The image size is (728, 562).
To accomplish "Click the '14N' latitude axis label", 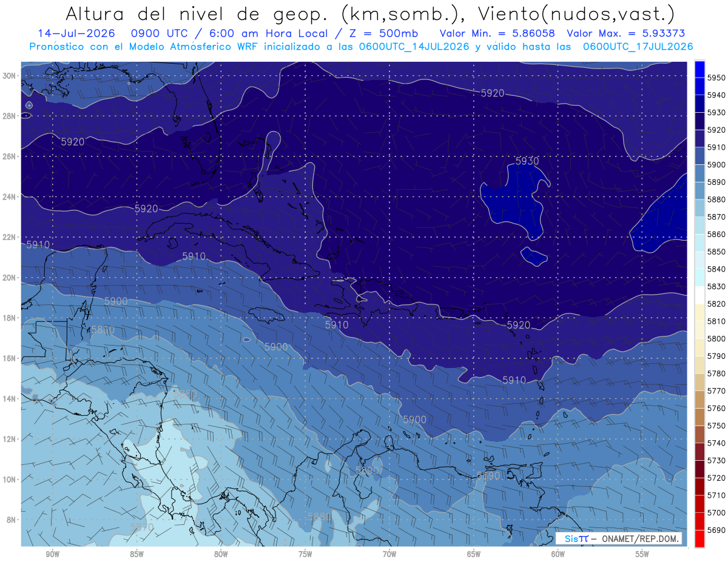I will click(9, 398).
